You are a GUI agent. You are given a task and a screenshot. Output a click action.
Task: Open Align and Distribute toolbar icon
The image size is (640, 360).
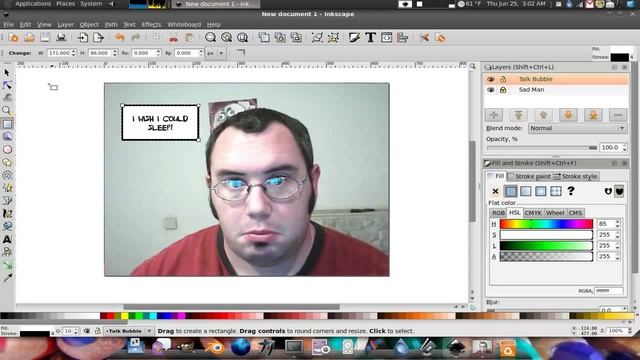click(402, 38)
